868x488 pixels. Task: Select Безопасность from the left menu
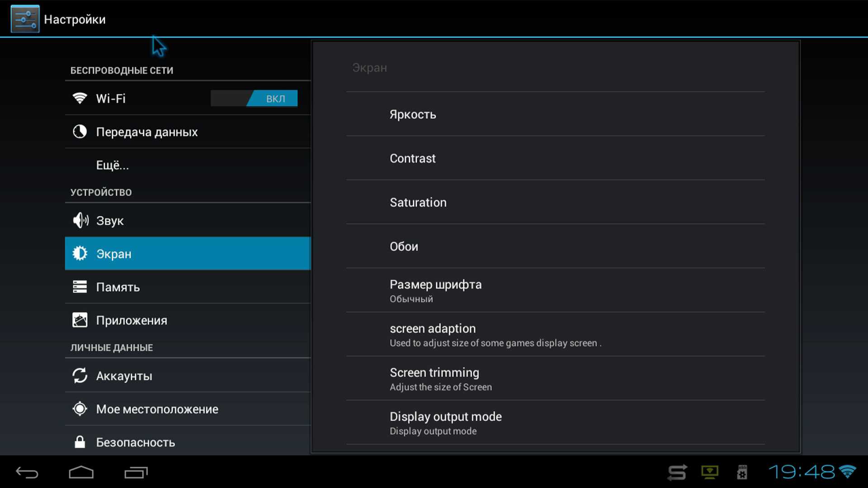coord(136,442)
